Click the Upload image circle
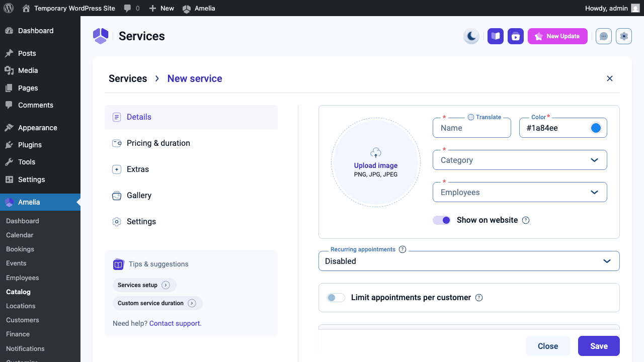Viewport: 644px width, 362px height. click(x=376, y=162)
